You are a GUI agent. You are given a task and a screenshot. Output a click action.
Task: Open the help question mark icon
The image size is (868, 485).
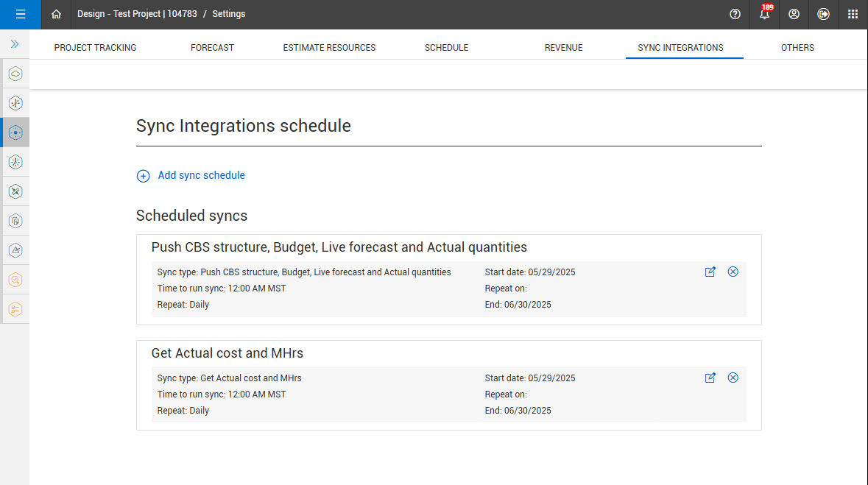pyautogui.click(x=735, y=14)
